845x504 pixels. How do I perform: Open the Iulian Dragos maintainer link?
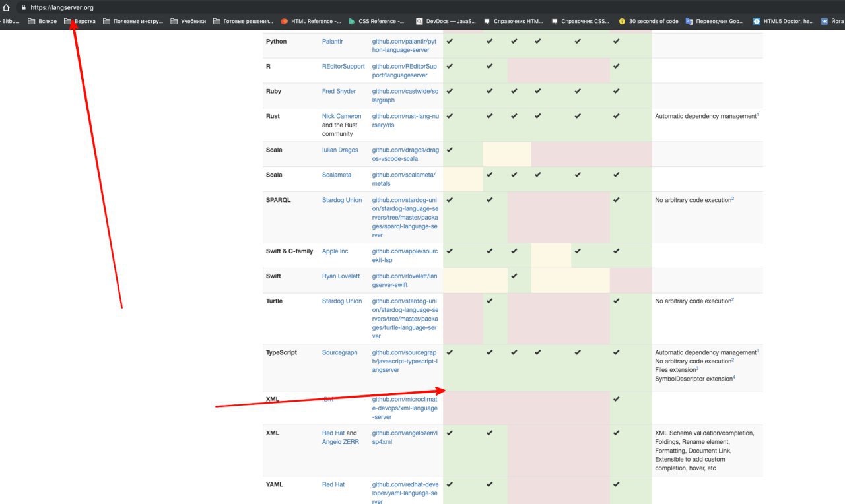click(x=340, y=150)
